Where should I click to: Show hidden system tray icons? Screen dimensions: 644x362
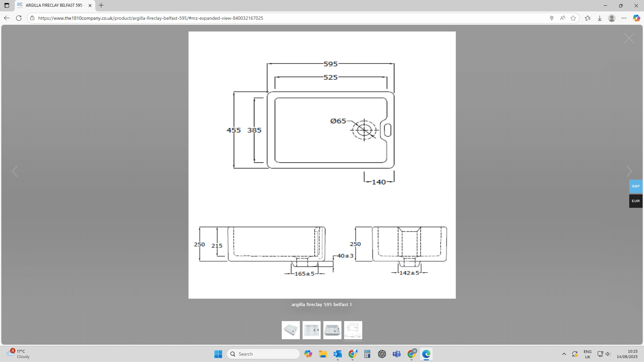point(564,354)
